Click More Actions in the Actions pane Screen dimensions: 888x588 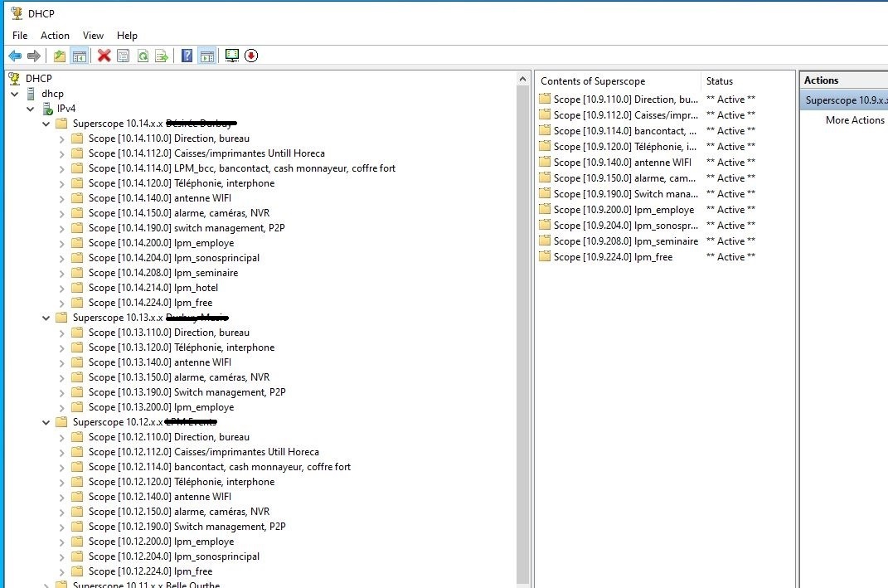coord(855,119)
